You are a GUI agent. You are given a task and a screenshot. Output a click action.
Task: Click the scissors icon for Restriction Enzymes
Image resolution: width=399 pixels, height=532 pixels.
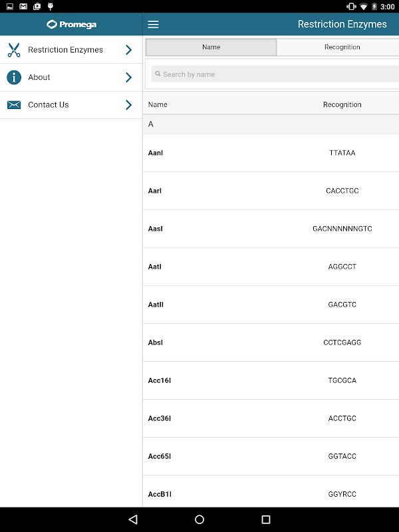point(14,50)
